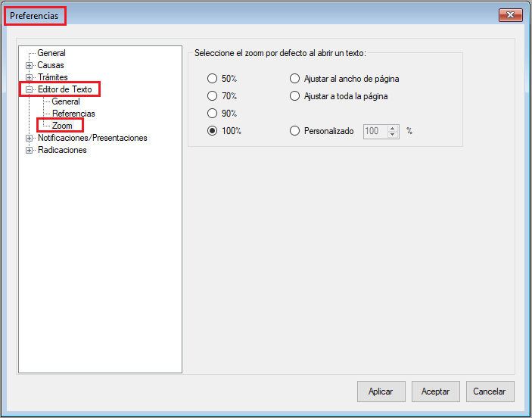
Task: Open the top-level General preferences item
Action: point(51,53)
